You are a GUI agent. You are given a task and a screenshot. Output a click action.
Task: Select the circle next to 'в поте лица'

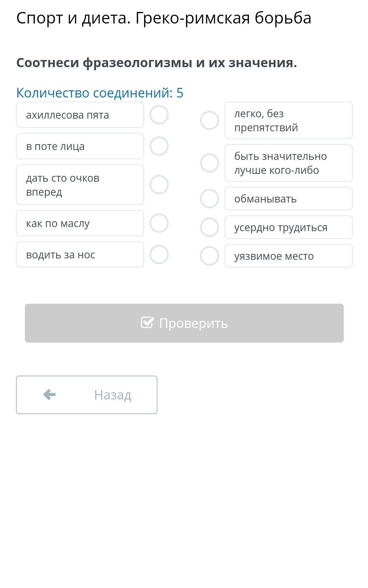(x=159, y=146)
